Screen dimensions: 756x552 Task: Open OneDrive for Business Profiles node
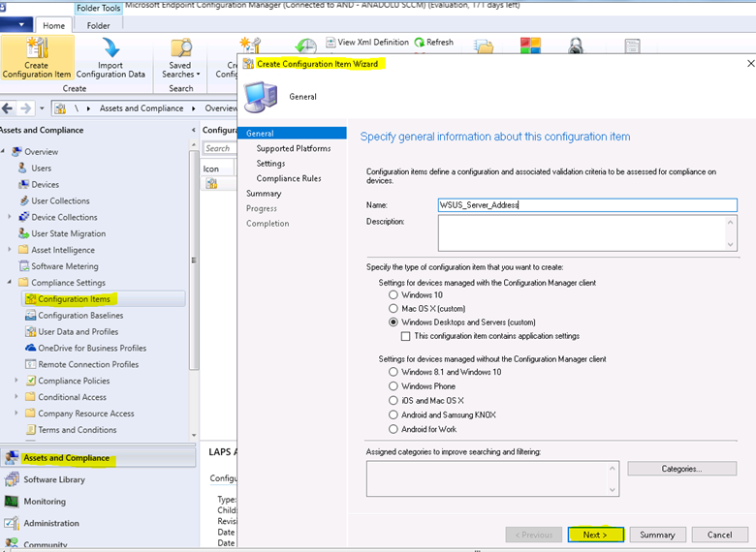(92, 349)
